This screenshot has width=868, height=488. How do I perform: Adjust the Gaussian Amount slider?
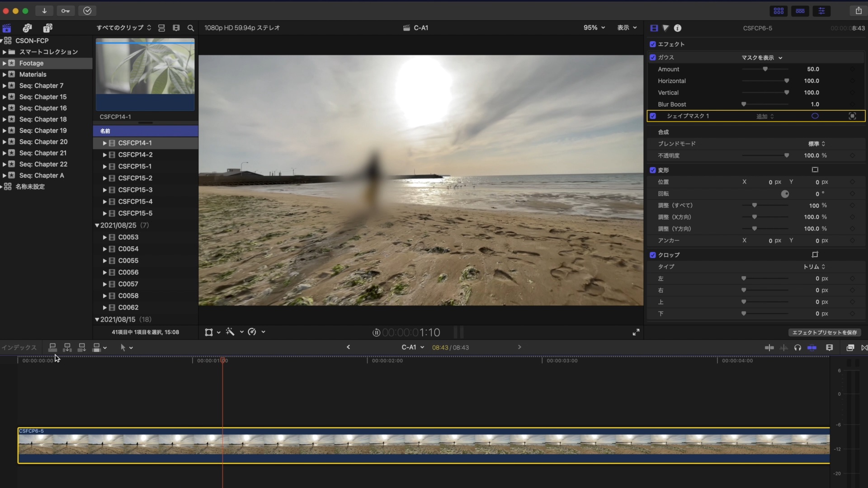click(x=765, y=69)
